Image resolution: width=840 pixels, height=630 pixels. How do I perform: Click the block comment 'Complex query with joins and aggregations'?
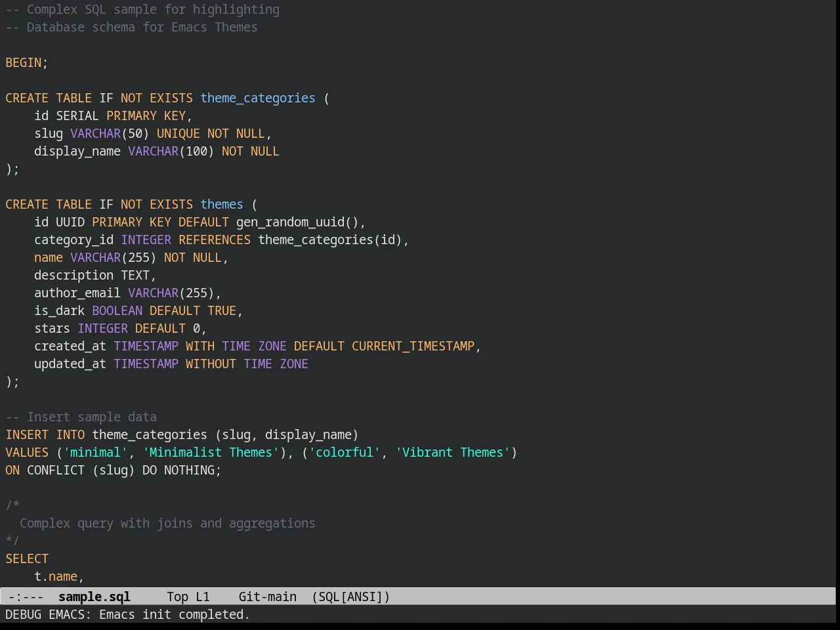click(167, 523)
